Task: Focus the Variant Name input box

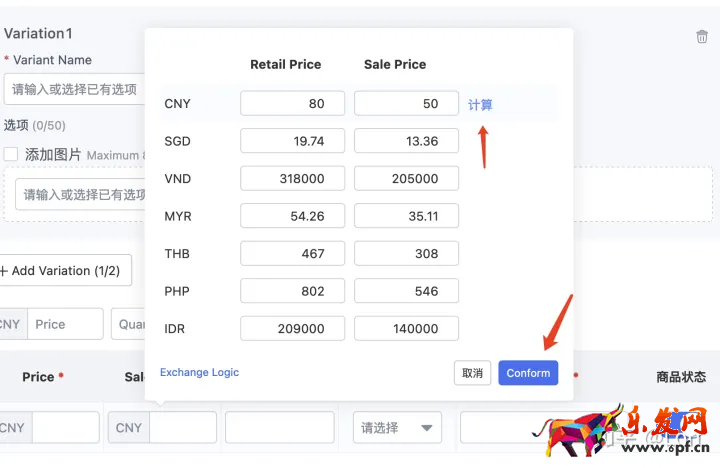Action: click(x=75, y=89)
